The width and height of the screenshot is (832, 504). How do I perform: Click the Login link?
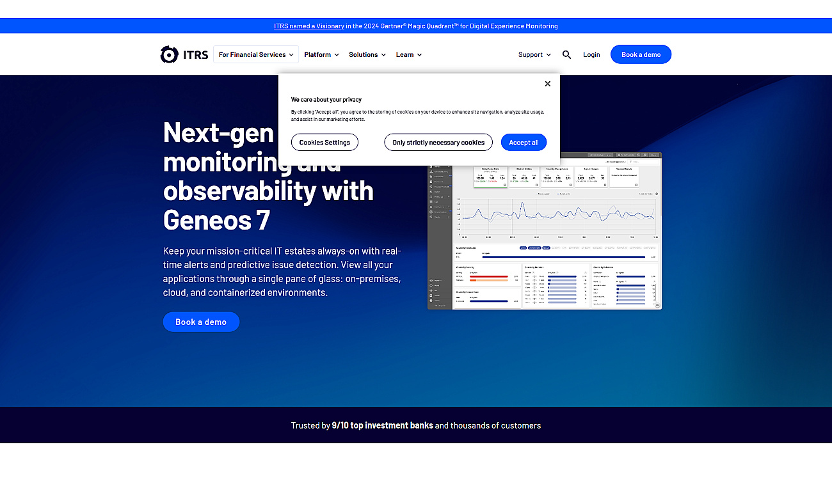click(x=591, y=54)
